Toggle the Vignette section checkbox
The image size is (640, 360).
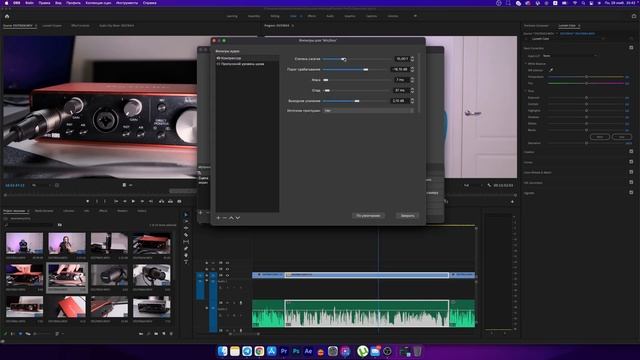631,192
